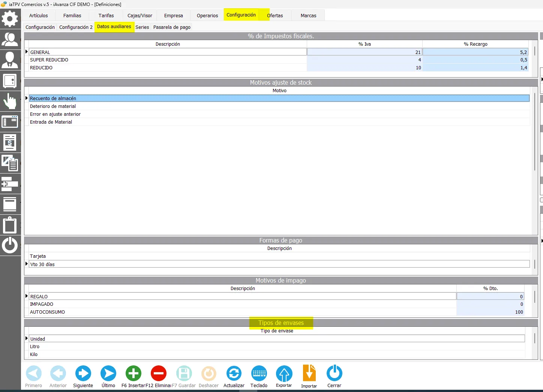The height and width of the screenshot is (392, 543).
Task: Select the Litro container type row
Action: (277, 347)
